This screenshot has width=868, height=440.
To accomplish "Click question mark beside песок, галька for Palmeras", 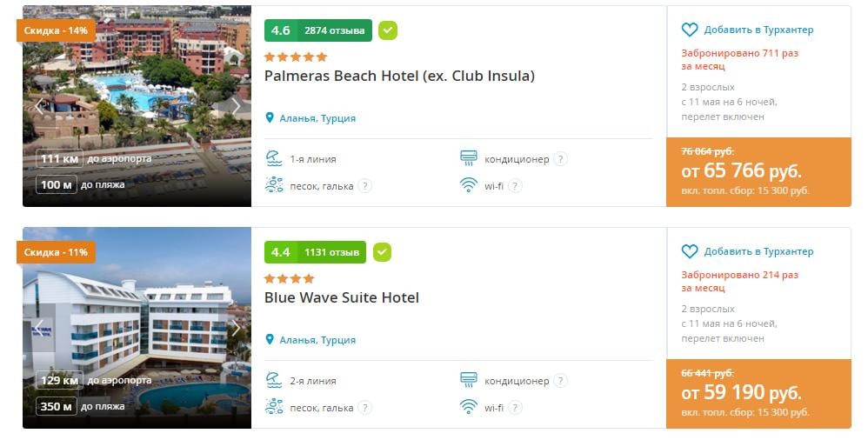I will [364, 185].
